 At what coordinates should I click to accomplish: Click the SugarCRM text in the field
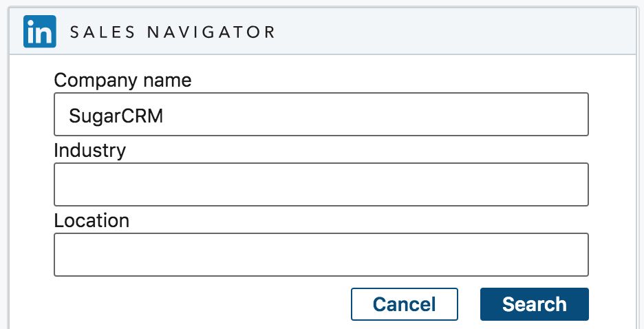116,115
